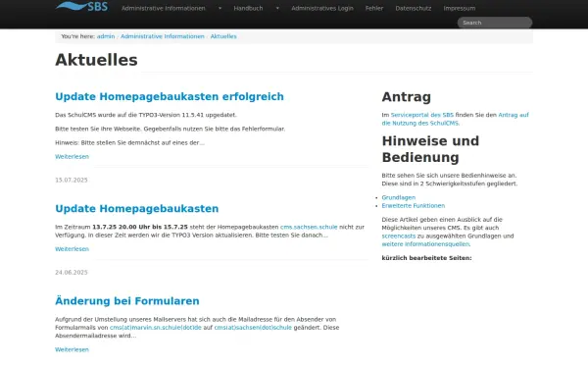Viewport: 588px width, 368px height.
Task: Open Antrag auf die Nutzung des SchulCMS
Action: (x=456, y=119)
